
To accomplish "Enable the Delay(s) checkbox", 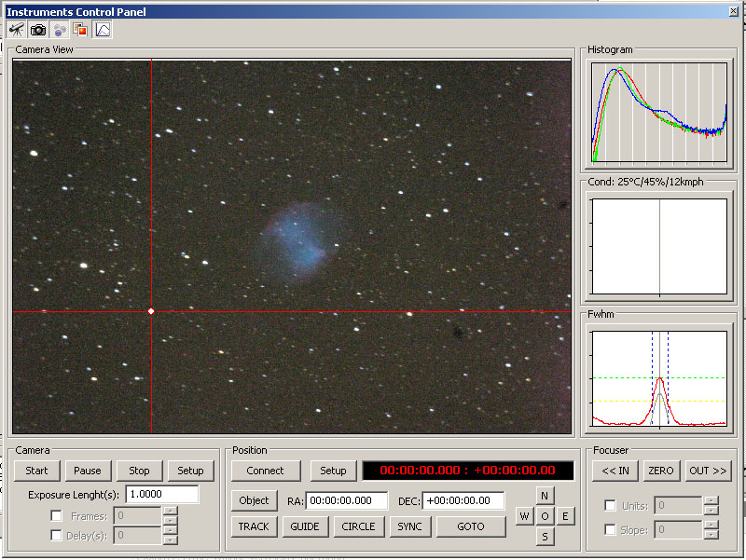I will pyautogui.click(x=56, y=536).
